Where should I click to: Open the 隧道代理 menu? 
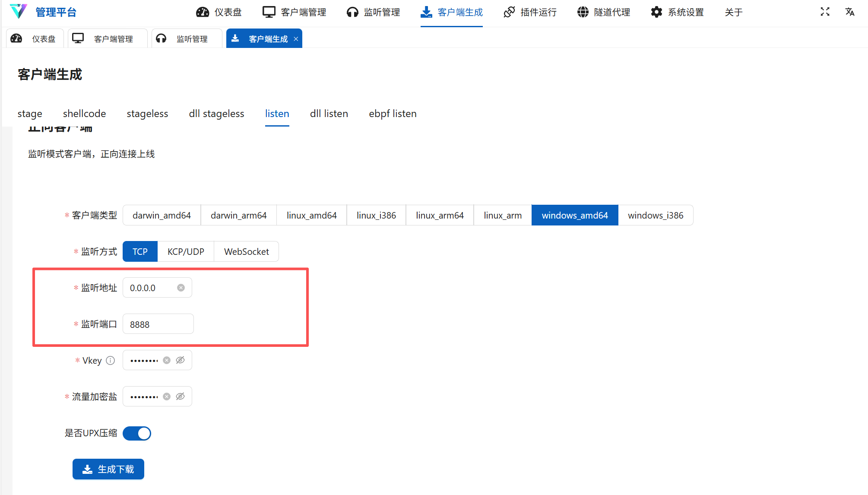click(604, 12)
